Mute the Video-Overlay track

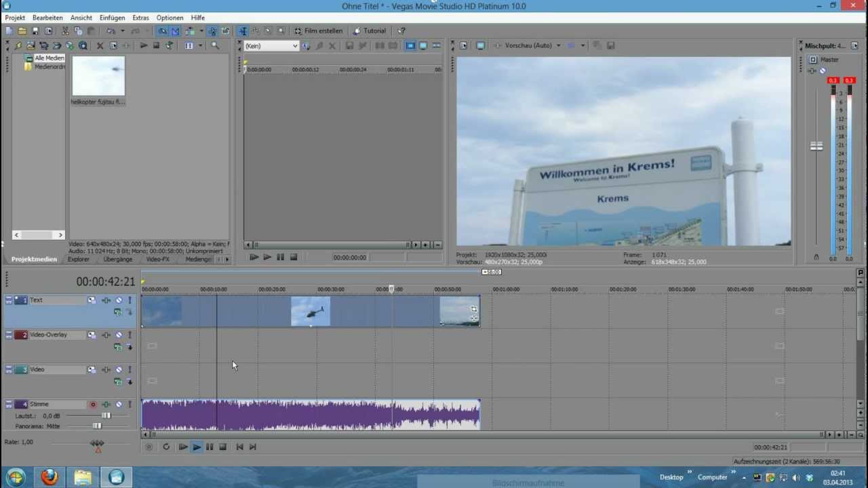(119, 335)
